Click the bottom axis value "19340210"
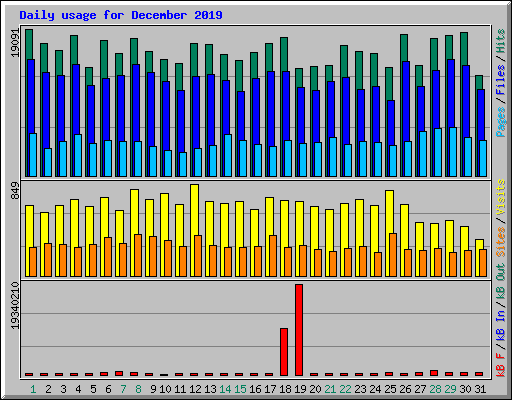 [15, 305]
